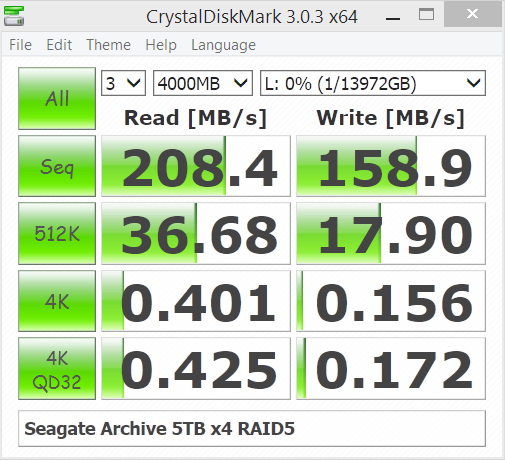Start the 512K random test
Screen dimensions: 505x460
pos(57,233)
